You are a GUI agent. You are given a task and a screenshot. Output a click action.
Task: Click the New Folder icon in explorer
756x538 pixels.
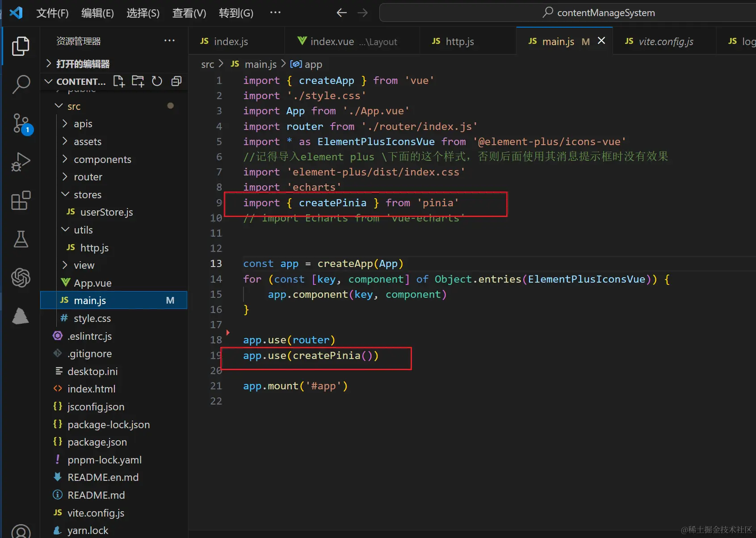click(x=138, y=81)
